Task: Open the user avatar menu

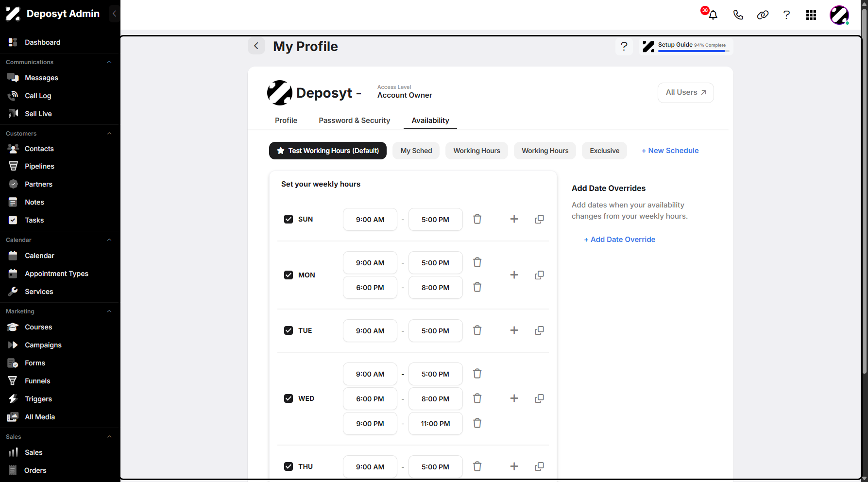Action: tap(839, 15)
